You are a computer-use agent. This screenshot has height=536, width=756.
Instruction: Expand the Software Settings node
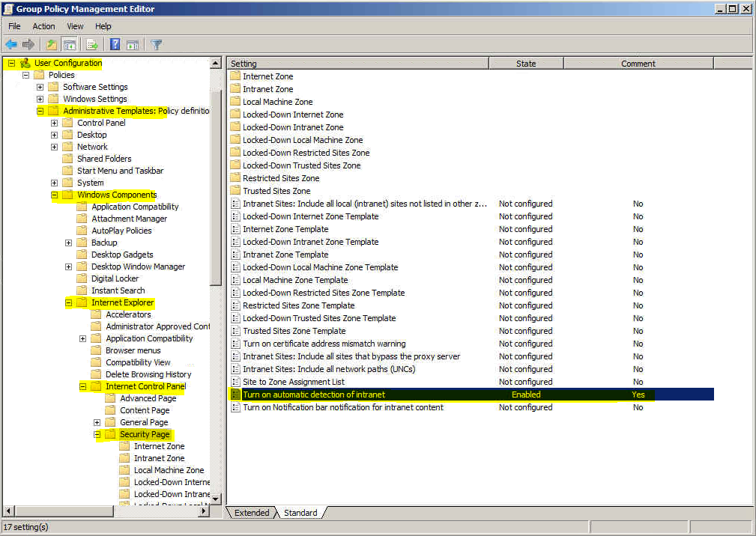tap(40, 87)
